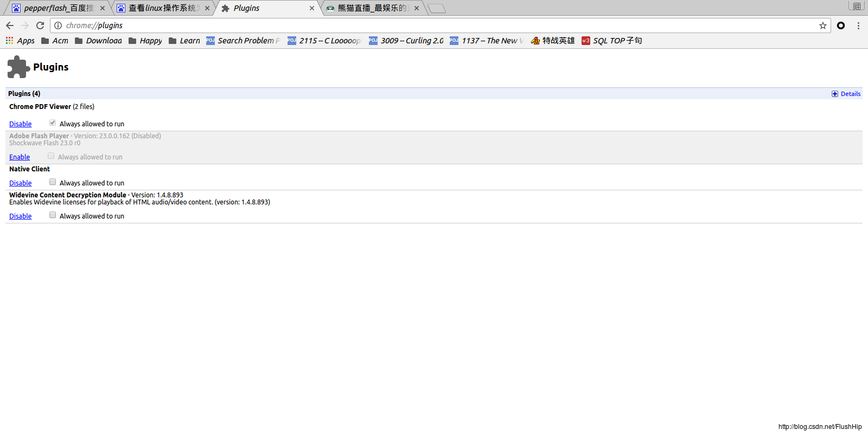The height and width of the screenshot is (436, 868).
Task: Open the SQL TOP 子句 bookmark
Action: point(612,41)
